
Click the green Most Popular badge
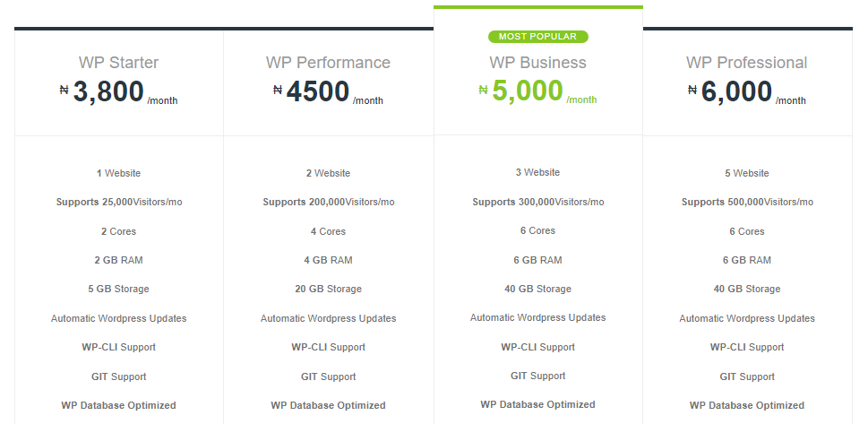537,37
